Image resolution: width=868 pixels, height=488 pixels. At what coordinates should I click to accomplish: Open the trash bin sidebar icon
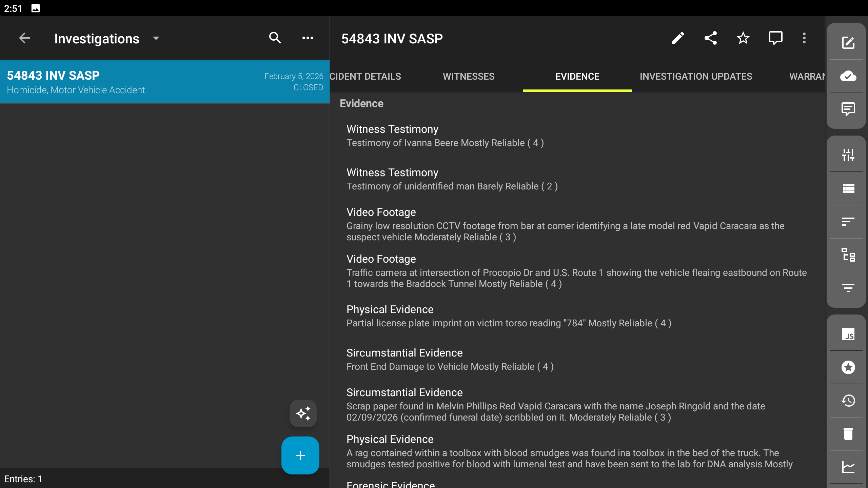[848, 434]
